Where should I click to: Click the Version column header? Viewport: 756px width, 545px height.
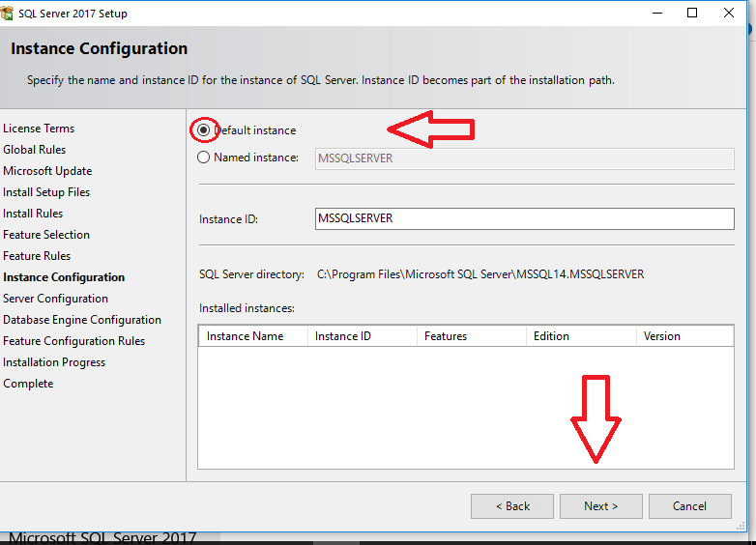click(x=683, y=336)
